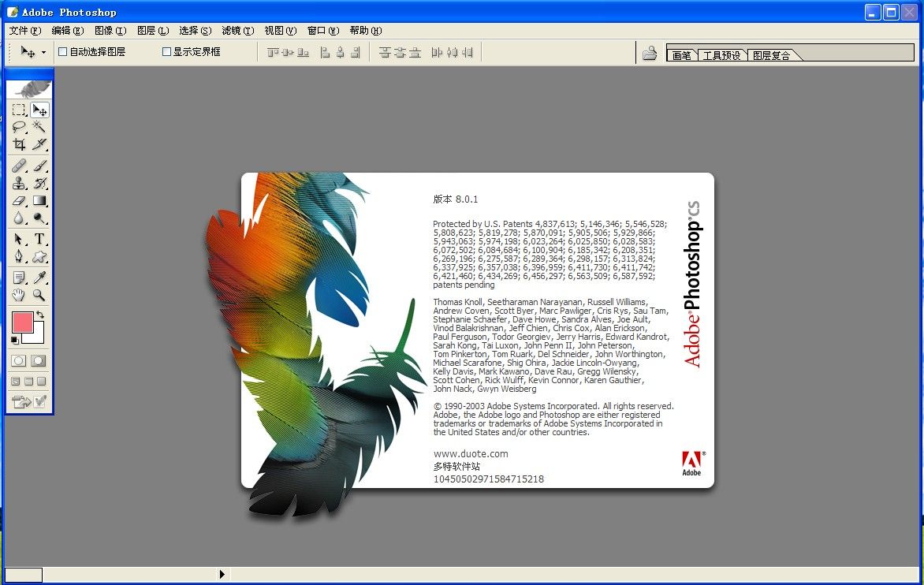Click the distribute left edges icon
This screenshot has height=585, width=924.
(437, 53)
